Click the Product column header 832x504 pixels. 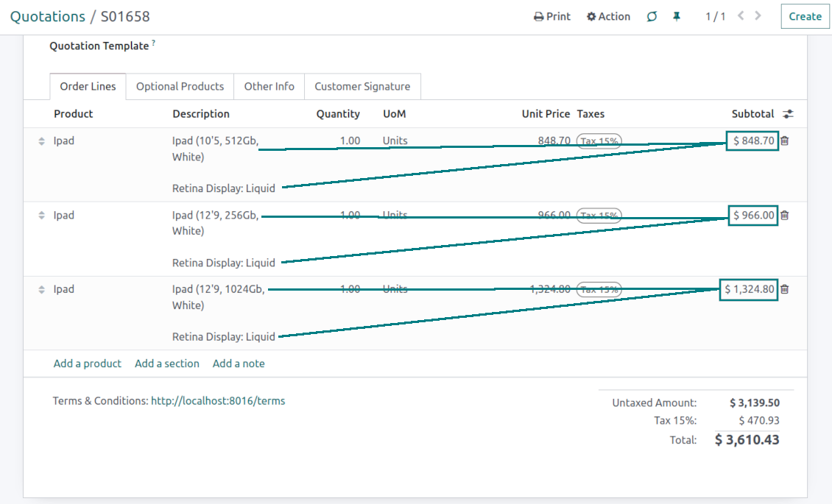click(x=73, y=114)
